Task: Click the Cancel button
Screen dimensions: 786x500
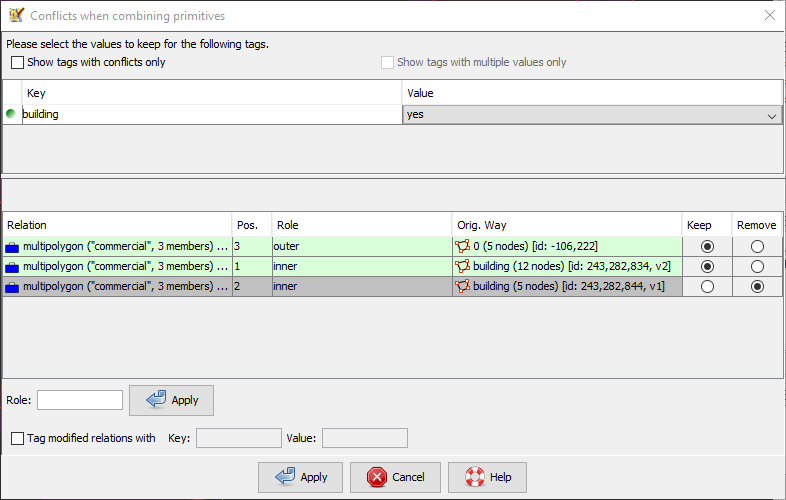Action: click(x=395, y=477)
